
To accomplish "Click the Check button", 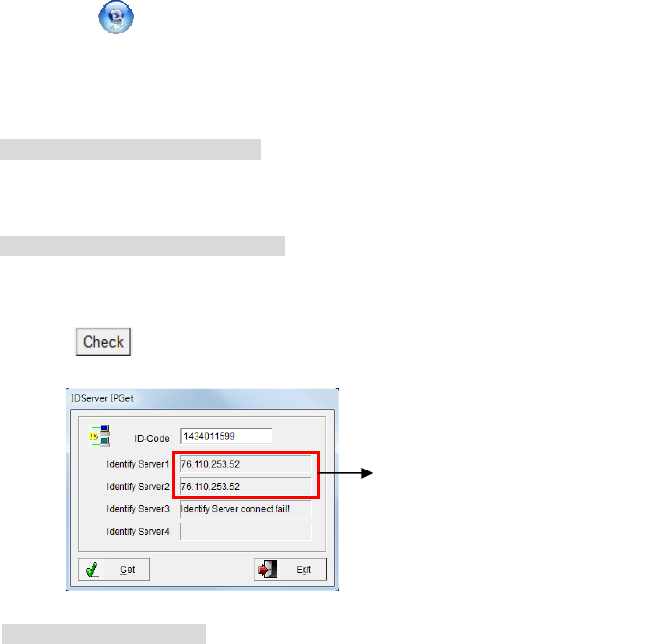I will [103, 341].
